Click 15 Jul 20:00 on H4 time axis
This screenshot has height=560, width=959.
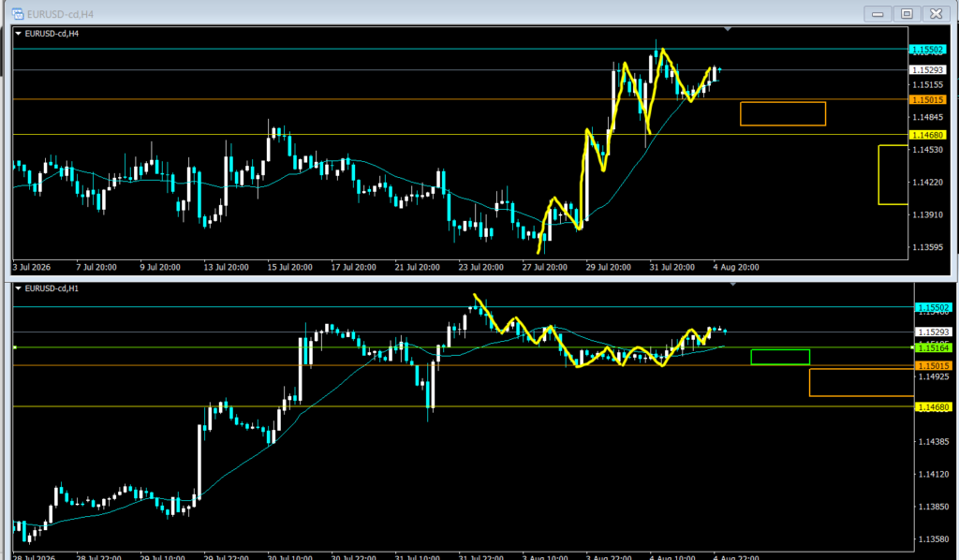(289, 267)
